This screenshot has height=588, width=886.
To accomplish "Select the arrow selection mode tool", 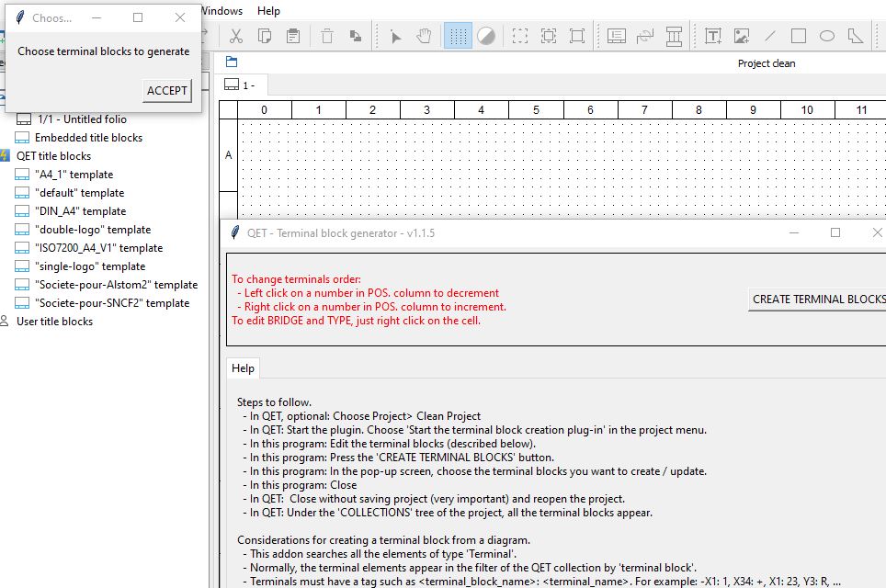I will [395, 36].
